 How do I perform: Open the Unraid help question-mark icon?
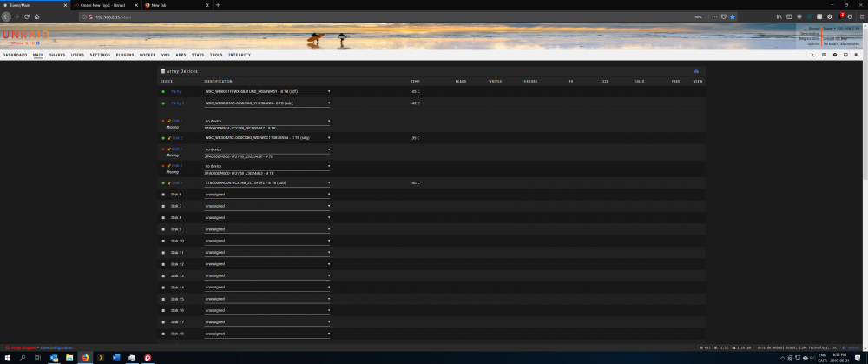[x=834, y=55]
